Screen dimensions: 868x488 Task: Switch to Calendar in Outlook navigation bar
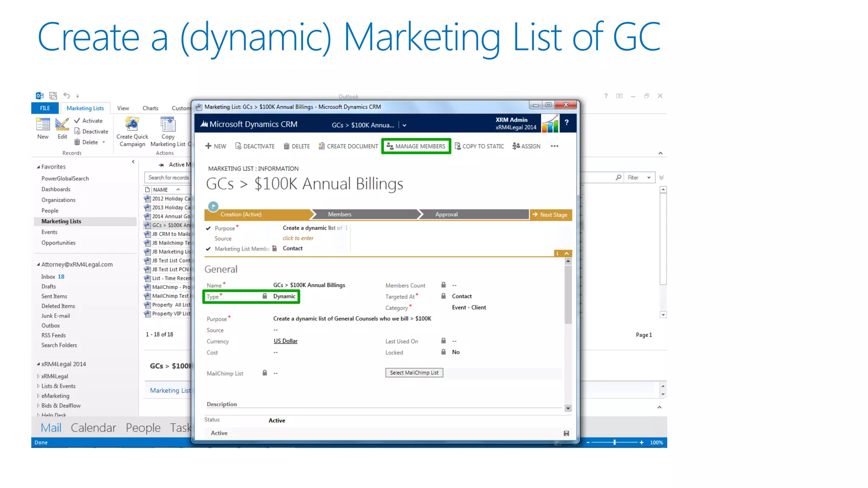coord(93,428)
